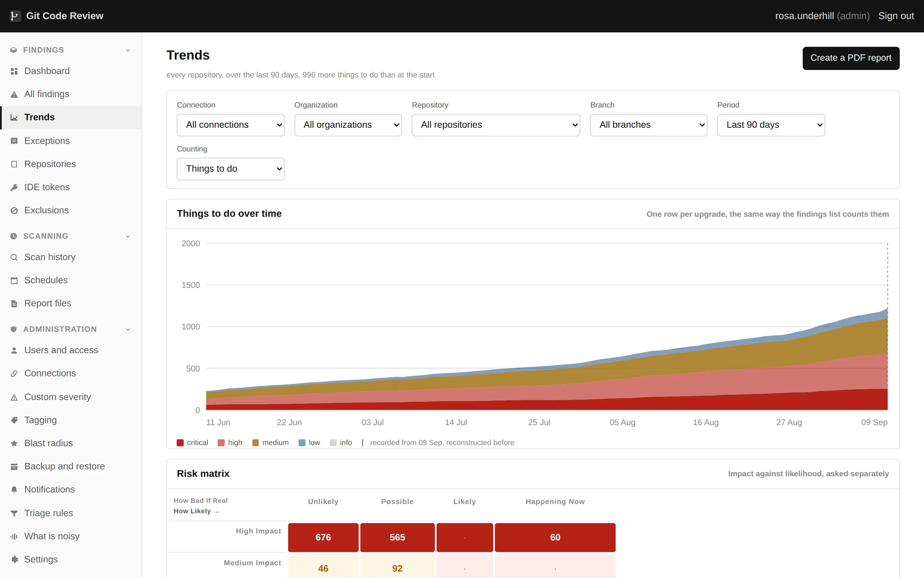Image resolution: width=924 pixels, height=578 pixels.
Task: Open the Organization dropdown
Action: point(348,125)
